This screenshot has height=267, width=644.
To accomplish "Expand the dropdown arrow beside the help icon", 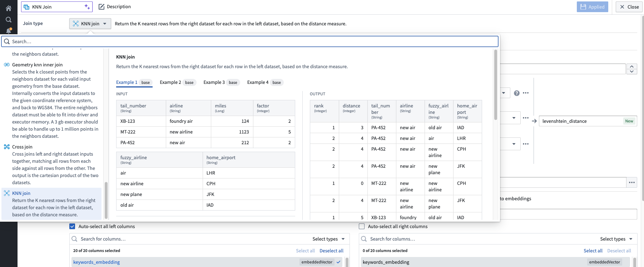I will coord(504,93).
